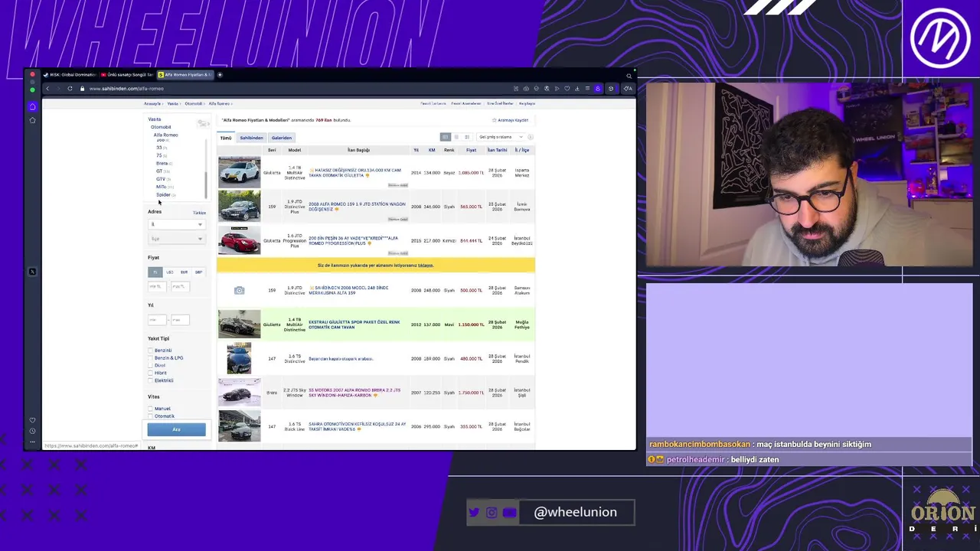Open the white Giulietta listing thumbnail

tap(239, 172)
